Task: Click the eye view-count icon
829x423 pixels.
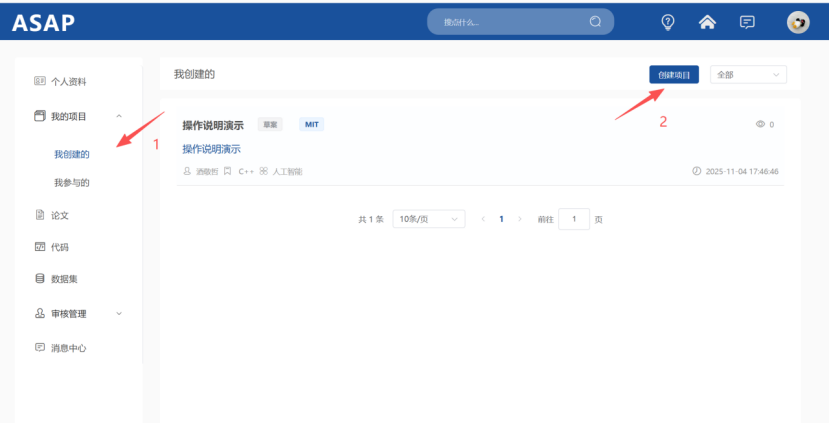Action: (x=760, y=124)
